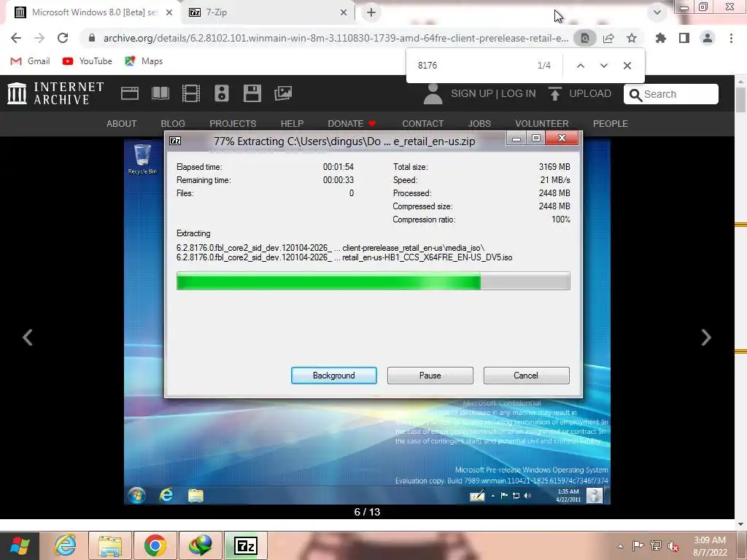Viewport: 747px width, 560px height.
Task: Click the Internet Archive logo
Action: (x=55, y=93)
